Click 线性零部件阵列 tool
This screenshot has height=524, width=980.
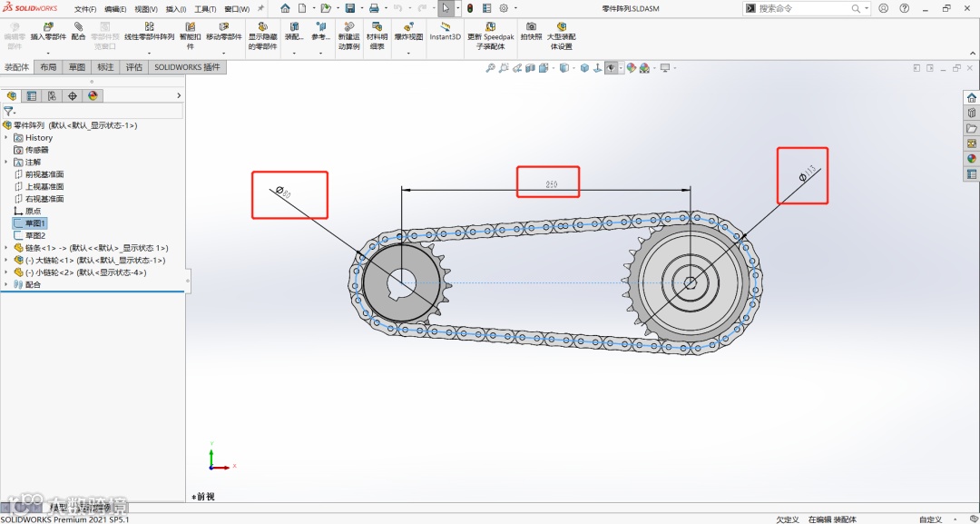point(150,32)
